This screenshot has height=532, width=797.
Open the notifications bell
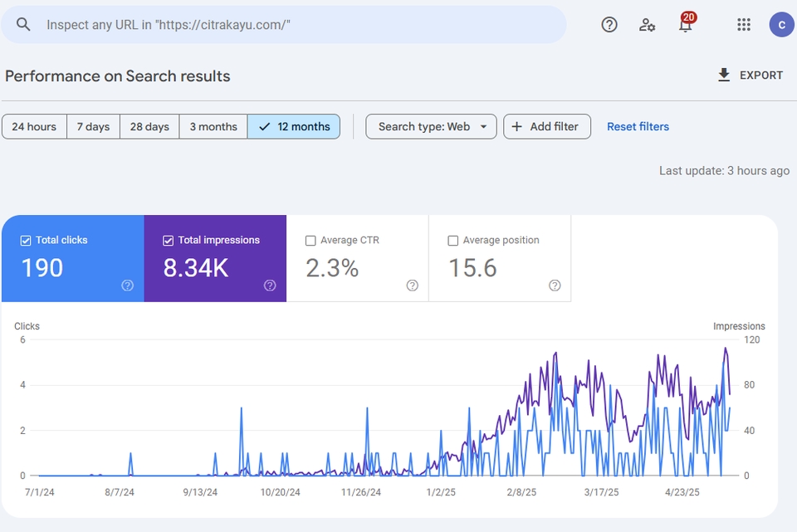[685, 26]
